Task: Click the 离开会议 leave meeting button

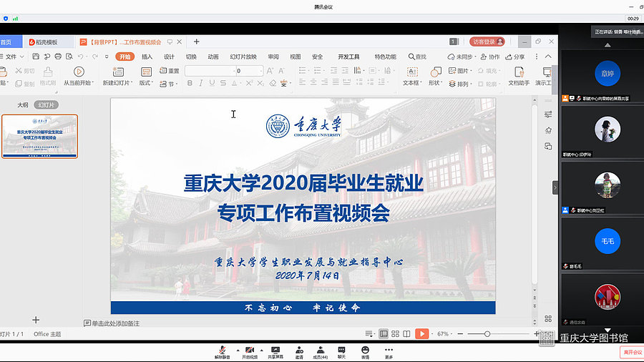Action: 632,352
